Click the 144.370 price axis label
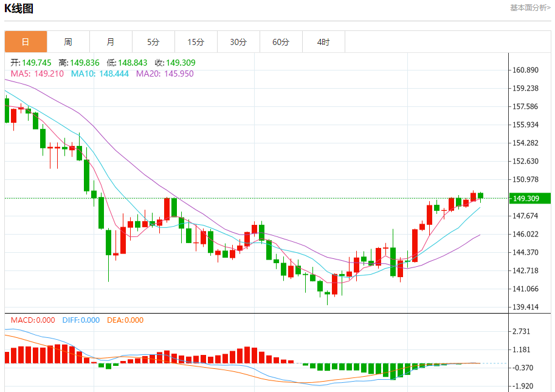 [x=526, y=252]
